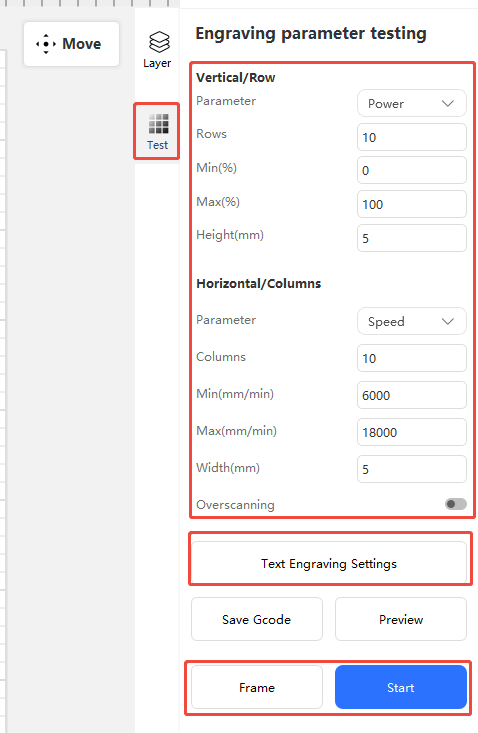
Task: Select the Test grid icon
Action: pos(158,124)
